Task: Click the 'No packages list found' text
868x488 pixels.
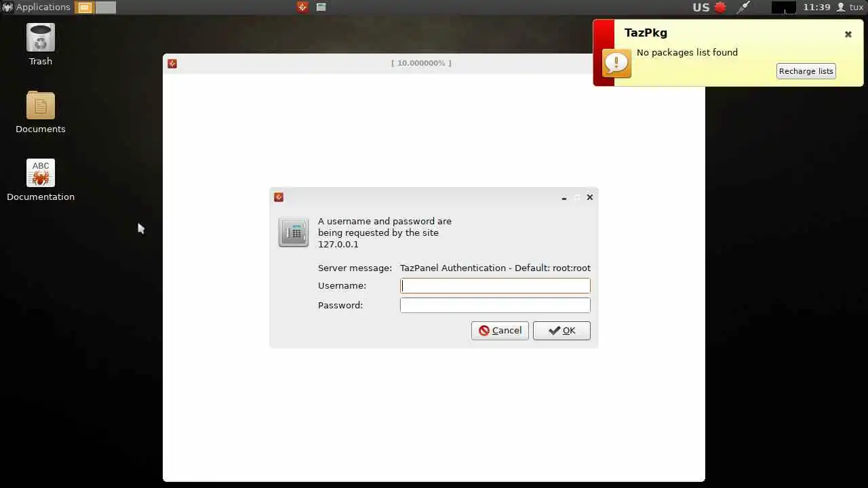Action: click(x=687, y=52)
